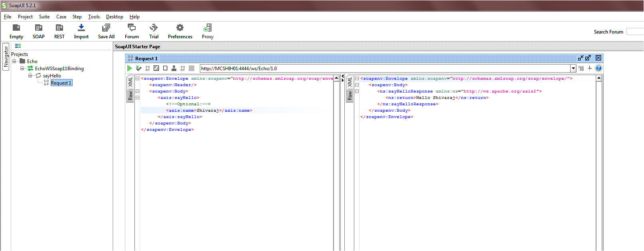
Task: Click the green Submit request play button
Action: click(130, 68)
